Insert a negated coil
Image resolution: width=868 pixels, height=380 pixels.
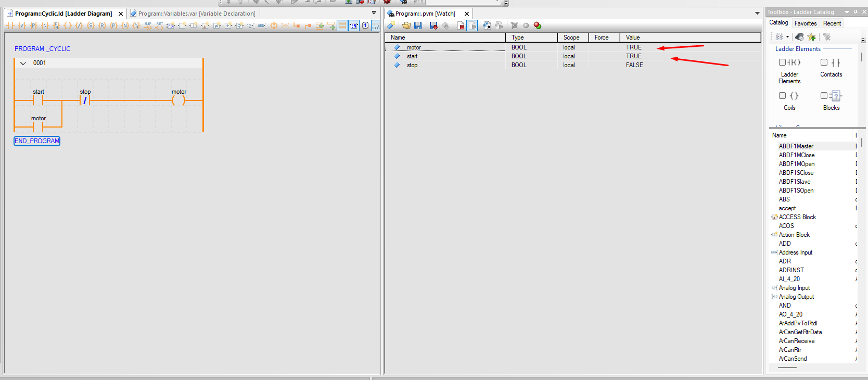79,26
